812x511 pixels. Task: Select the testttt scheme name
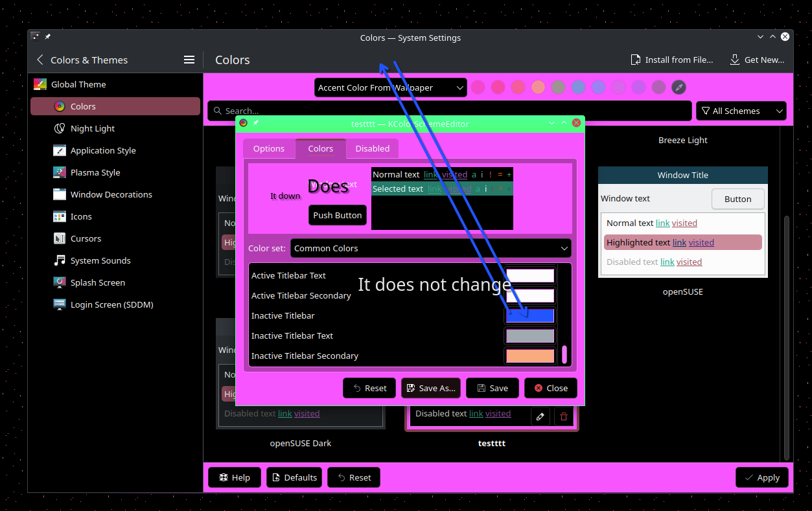click(x=492, y=443)
